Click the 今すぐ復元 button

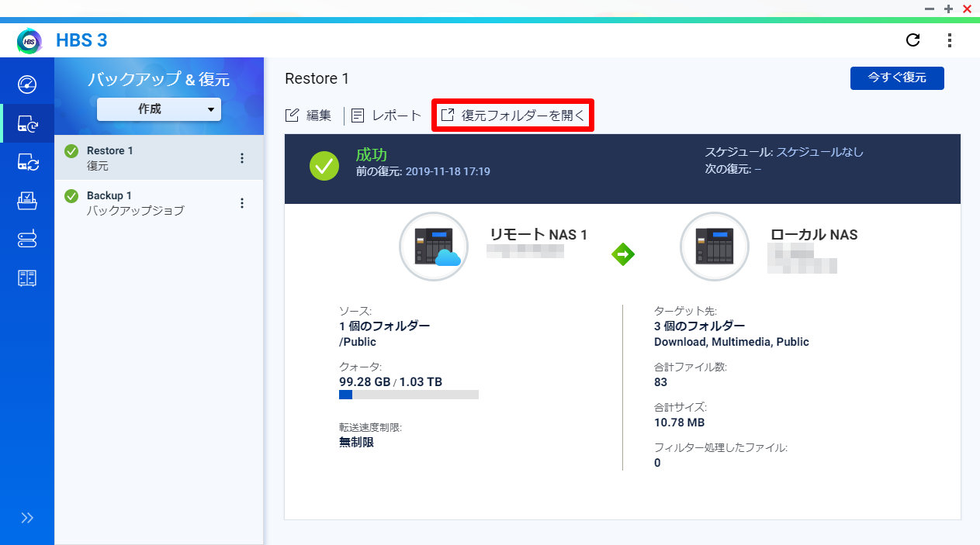pyautogui.click(x=897, y=78)
